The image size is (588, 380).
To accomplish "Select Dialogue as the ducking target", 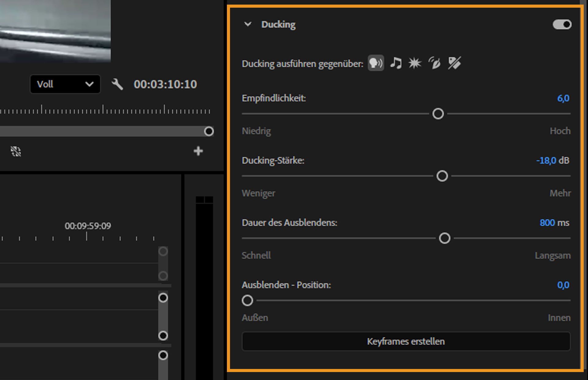I will 376,63.
